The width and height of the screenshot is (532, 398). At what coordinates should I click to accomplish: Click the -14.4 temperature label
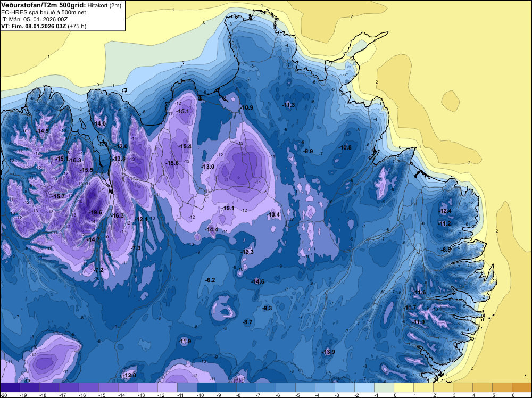point(211,230)
